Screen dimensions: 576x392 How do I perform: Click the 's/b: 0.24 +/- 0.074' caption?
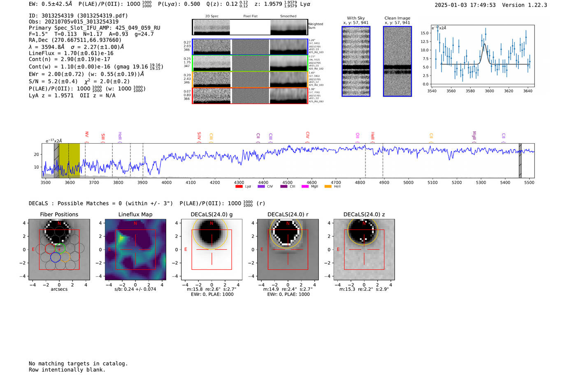[x=135, y=289]
